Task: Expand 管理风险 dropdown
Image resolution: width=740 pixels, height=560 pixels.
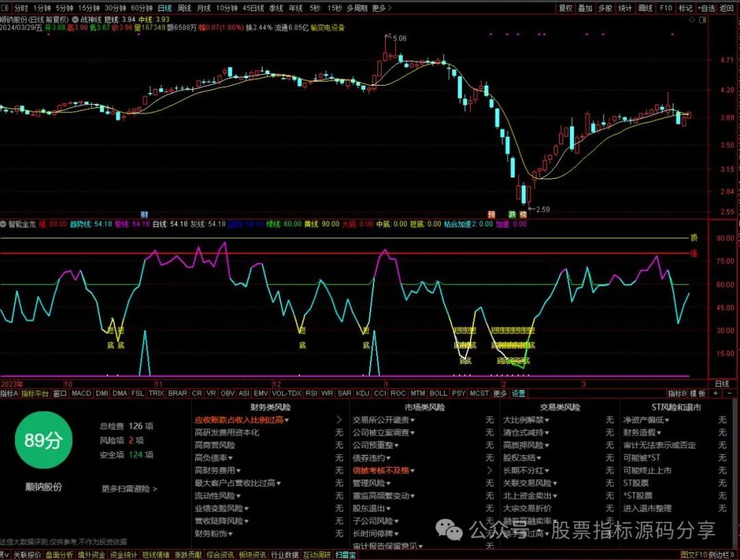Action: point(371,483)
